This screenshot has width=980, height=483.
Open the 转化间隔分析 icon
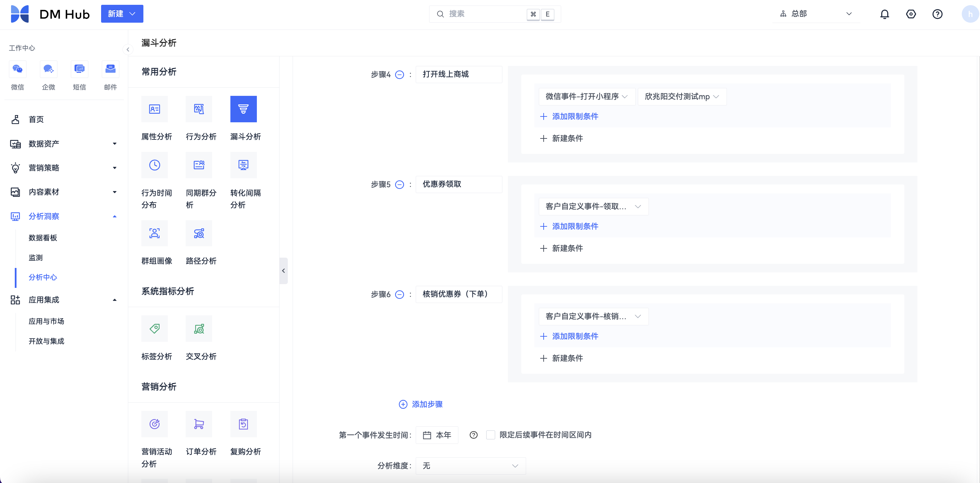(243, 165)
